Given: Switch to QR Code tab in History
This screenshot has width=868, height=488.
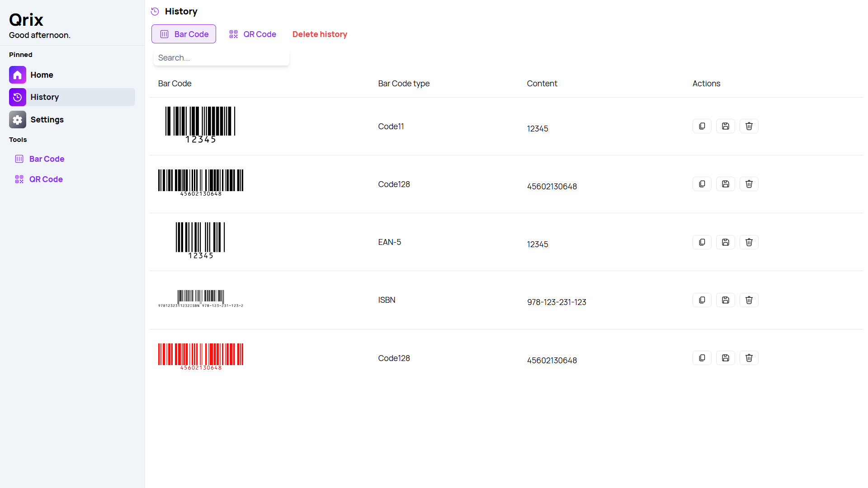Looking at the screenshot, I should pyautogui.click(x=253, y=34).
